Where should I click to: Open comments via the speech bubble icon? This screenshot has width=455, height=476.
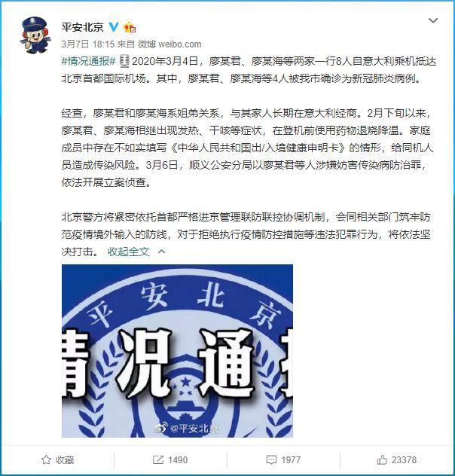coord(271,459)
